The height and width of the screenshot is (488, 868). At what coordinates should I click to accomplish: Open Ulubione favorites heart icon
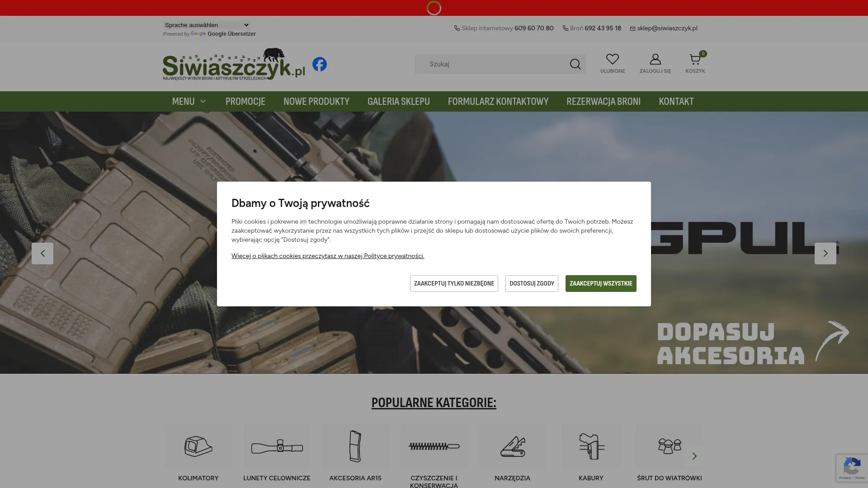pos(613,59)
